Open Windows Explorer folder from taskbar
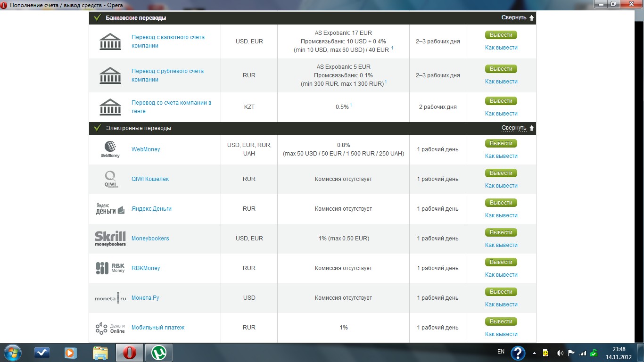 pos(100,353)
